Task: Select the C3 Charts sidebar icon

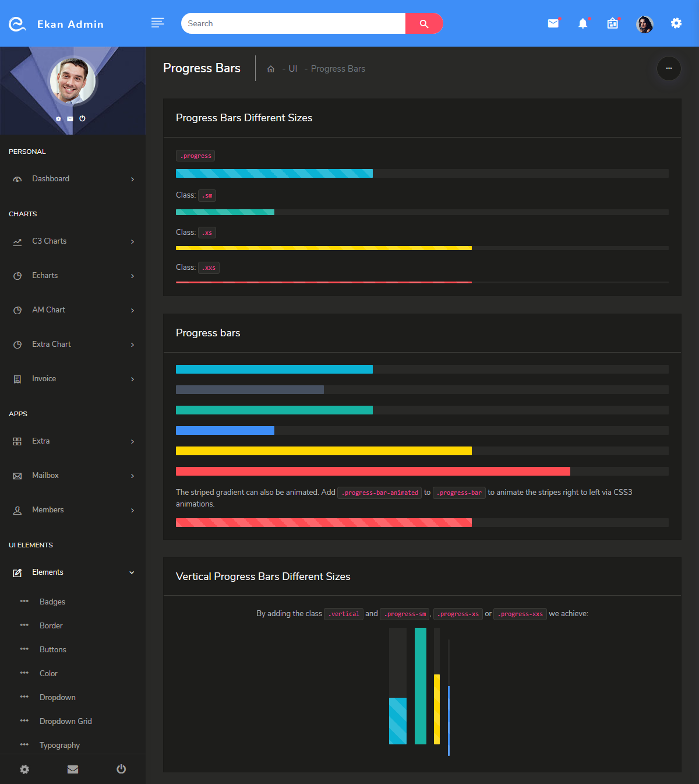Action: tap(17, 241)
